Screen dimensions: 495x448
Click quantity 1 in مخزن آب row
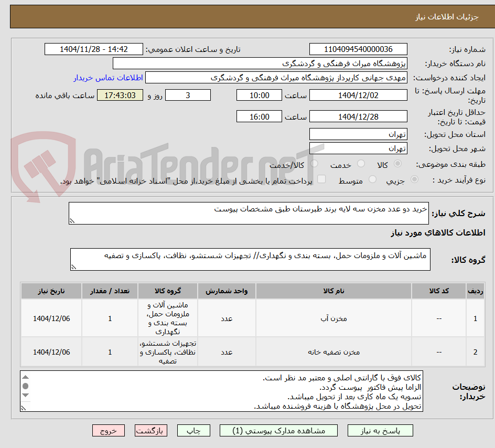click(x=110, y=318)
